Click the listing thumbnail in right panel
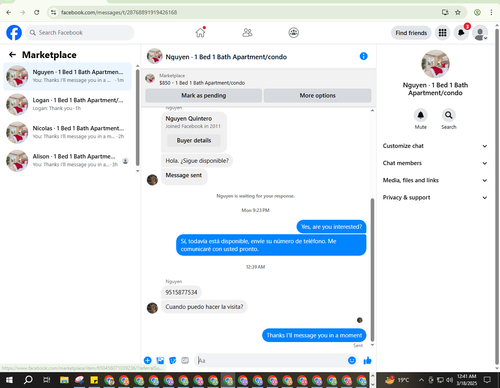Viewport: 500px width, 388px height. [x=435, y=64]
